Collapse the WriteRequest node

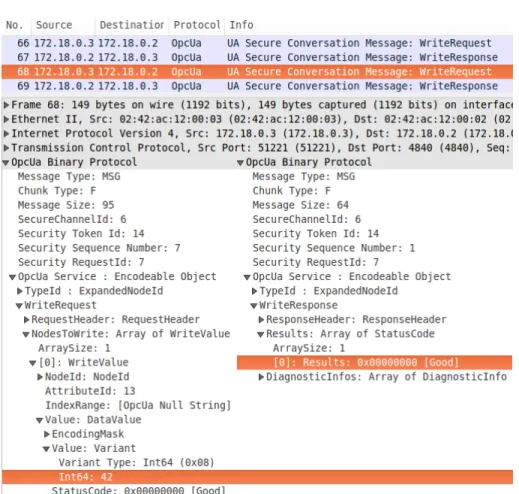(x=19, y=306)
